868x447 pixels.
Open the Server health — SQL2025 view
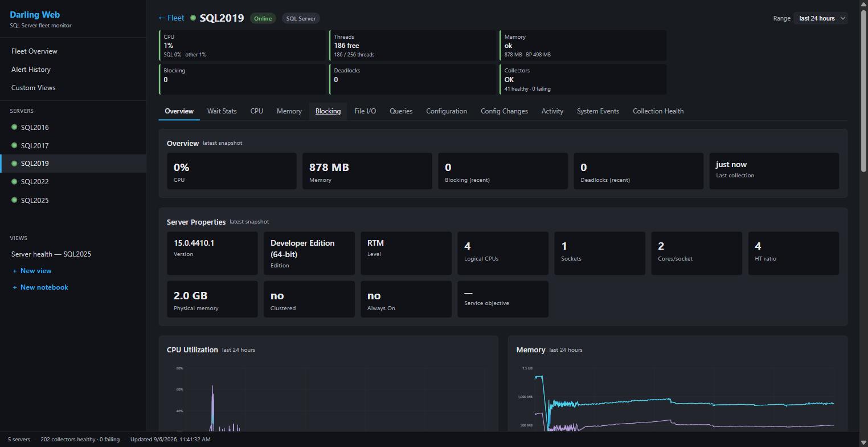[51, 254]
